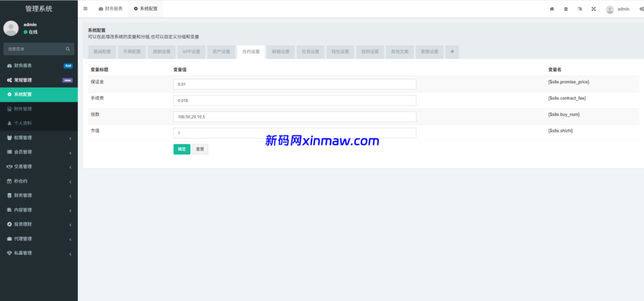Switch to 财务报表 top tab
Screen dimensions: 644x301
pos(111,9)
